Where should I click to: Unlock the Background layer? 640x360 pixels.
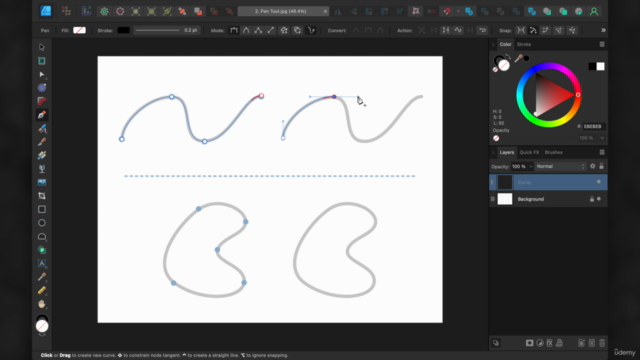click(592, 199)
